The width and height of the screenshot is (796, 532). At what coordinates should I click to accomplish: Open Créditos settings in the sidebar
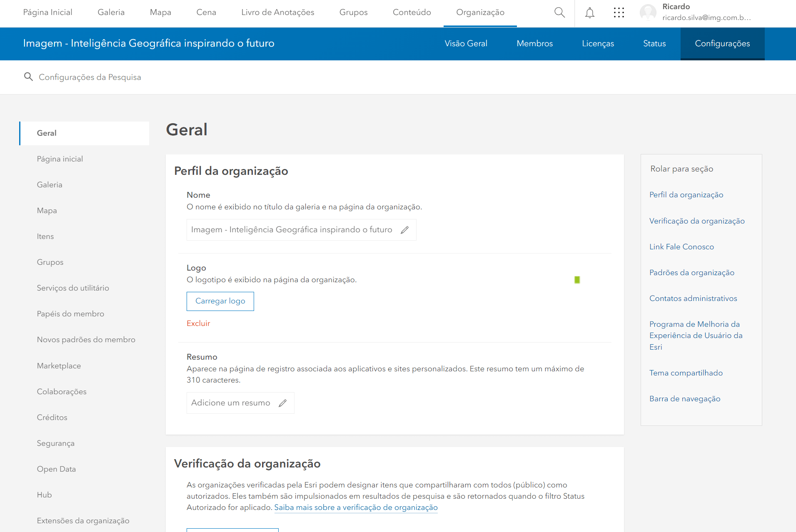52,418
